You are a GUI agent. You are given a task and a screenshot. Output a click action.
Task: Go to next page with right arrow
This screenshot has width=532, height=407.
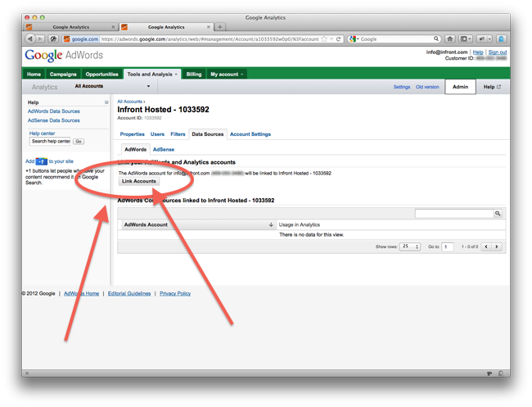pos(497,246)
